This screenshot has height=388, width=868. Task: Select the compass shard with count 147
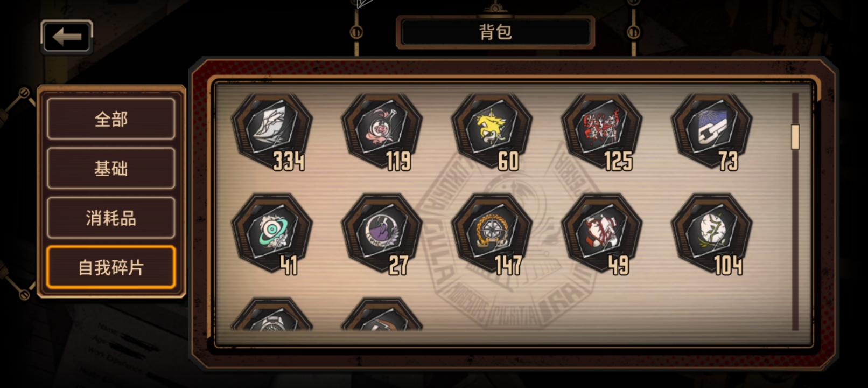coord(492,234)
